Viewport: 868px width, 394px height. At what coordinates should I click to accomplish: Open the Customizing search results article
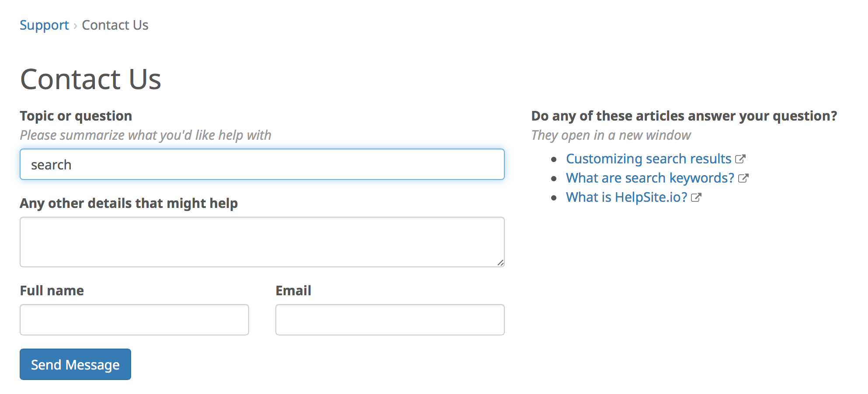649,159
